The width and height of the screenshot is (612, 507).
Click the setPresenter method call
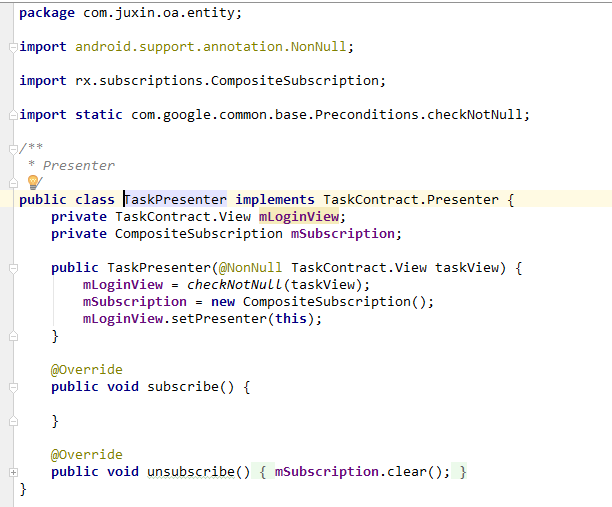coord(219,319)
